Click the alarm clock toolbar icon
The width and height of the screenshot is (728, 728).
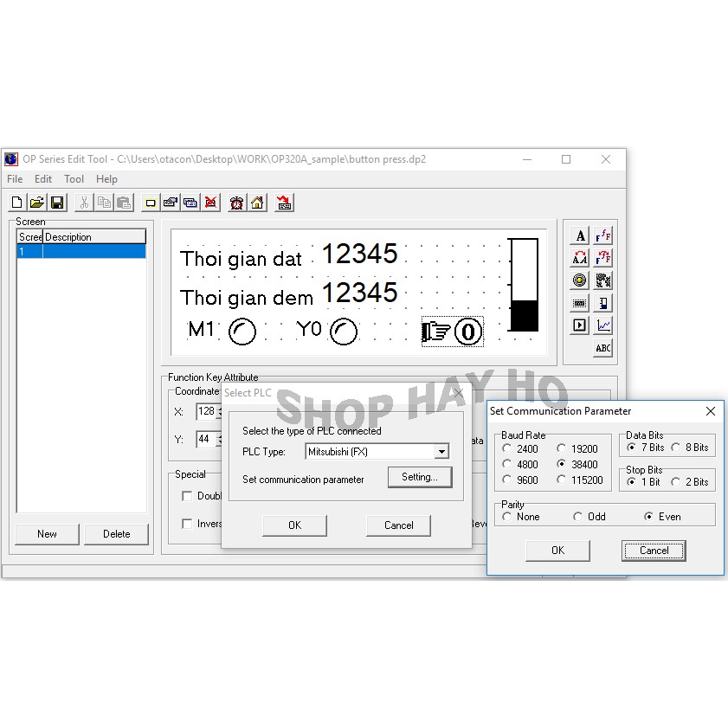coord(235,202)
